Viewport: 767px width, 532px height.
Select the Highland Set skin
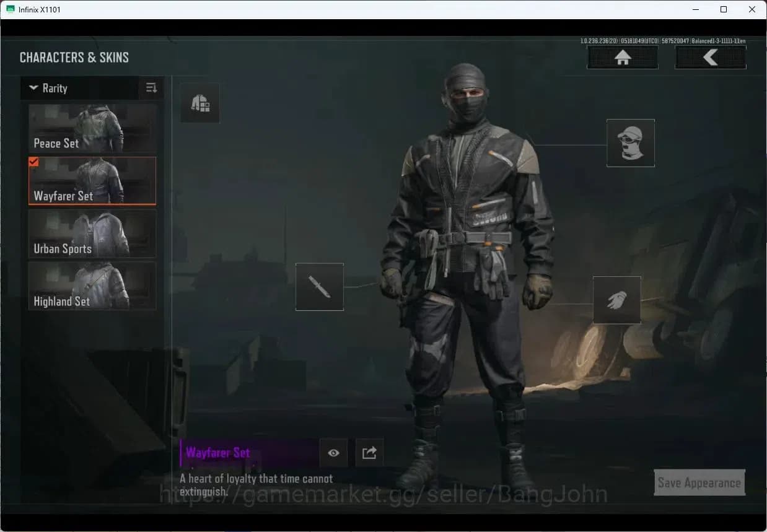92,286
